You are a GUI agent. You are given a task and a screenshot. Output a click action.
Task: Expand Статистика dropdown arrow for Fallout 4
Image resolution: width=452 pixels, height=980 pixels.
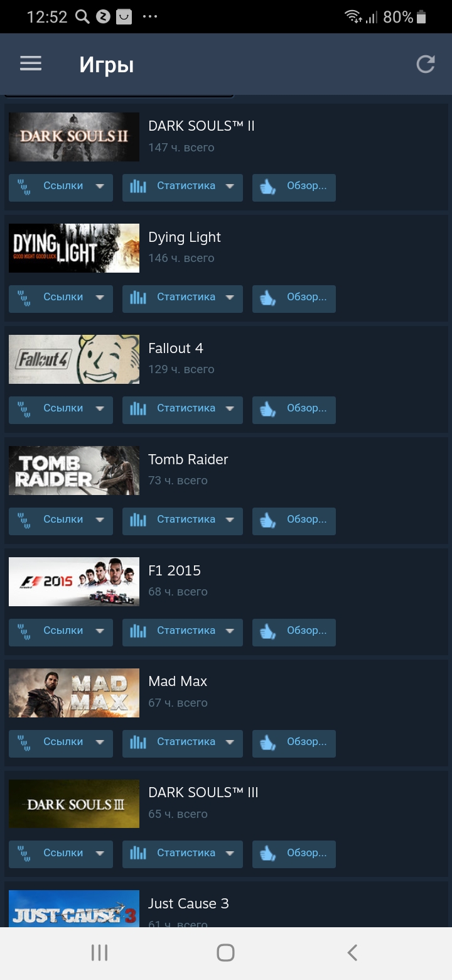230,409
